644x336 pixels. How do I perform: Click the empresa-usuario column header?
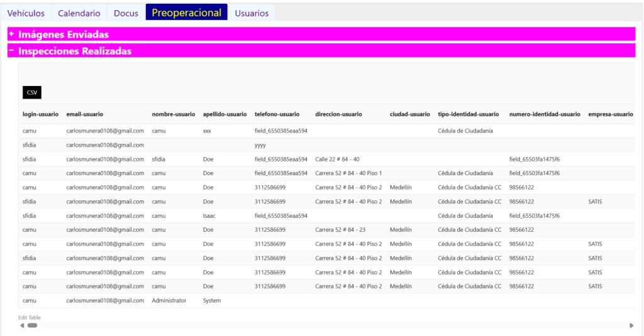610,114
